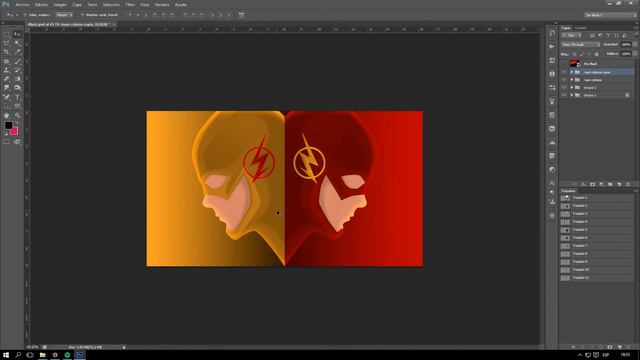Open the Archivo menu
Image resolution: width=640 pixels, height=360 pixels.
(22, 5)
